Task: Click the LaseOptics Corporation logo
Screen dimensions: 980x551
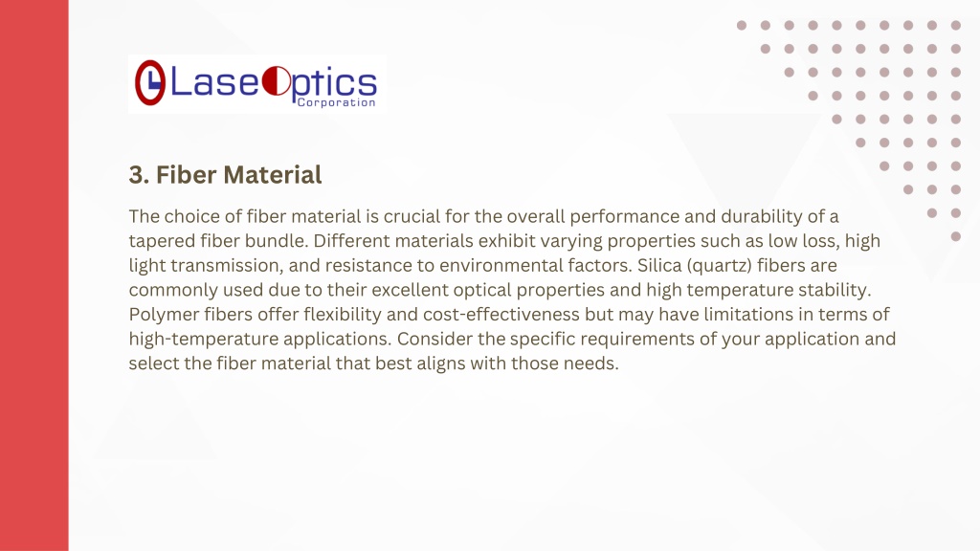Action: tap(256, 84)
